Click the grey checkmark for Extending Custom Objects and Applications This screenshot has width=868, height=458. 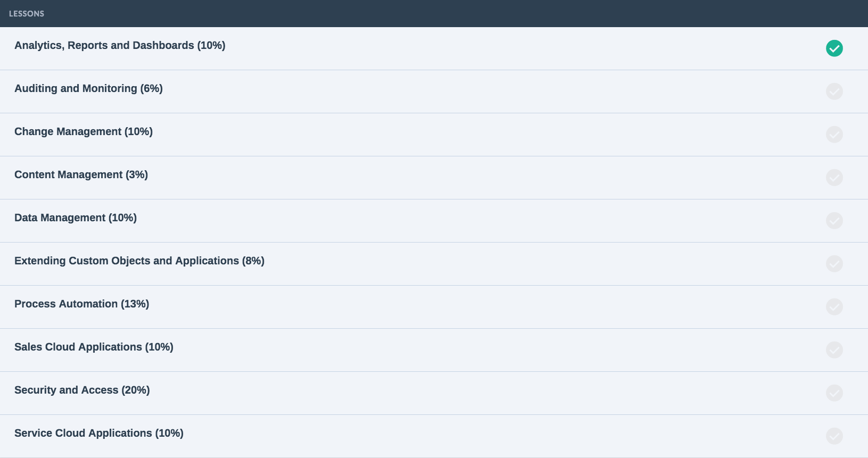tap(834, 264)
